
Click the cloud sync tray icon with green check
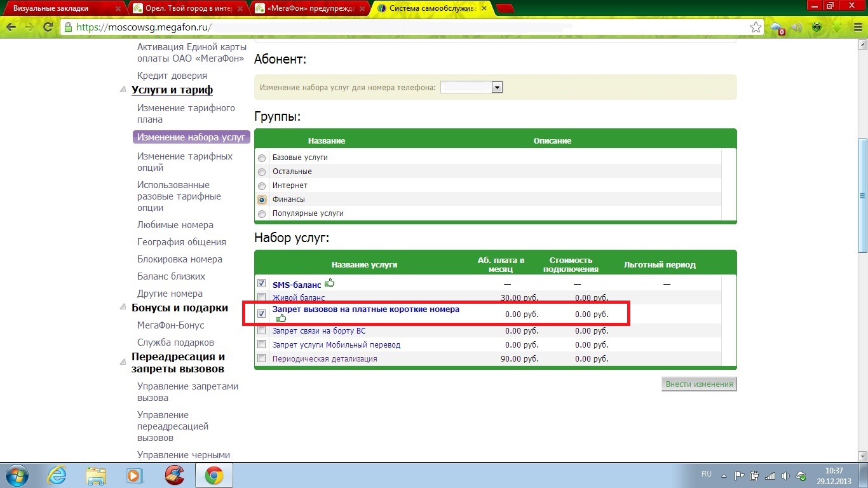[x=801, y=475]
